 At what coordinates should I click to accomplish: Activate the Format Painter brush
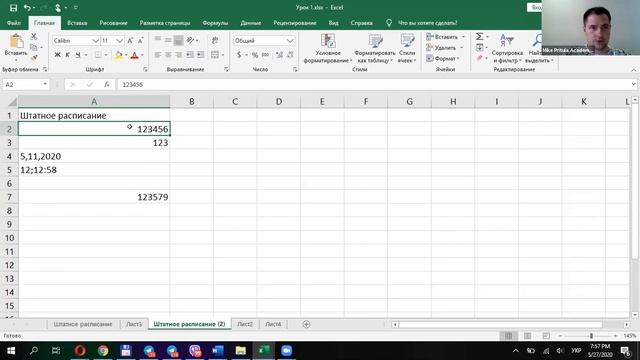pyautogui.click(x=34, y=58)
